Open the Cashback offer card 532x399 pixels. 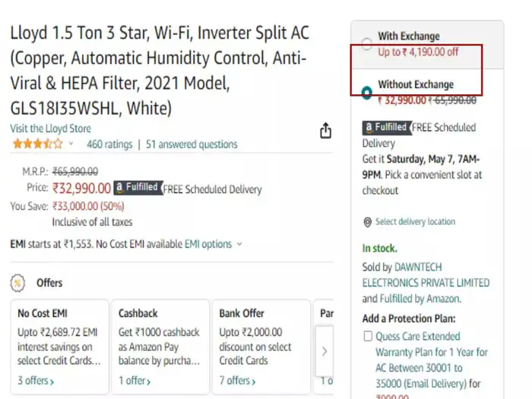[x=159, y=346]
